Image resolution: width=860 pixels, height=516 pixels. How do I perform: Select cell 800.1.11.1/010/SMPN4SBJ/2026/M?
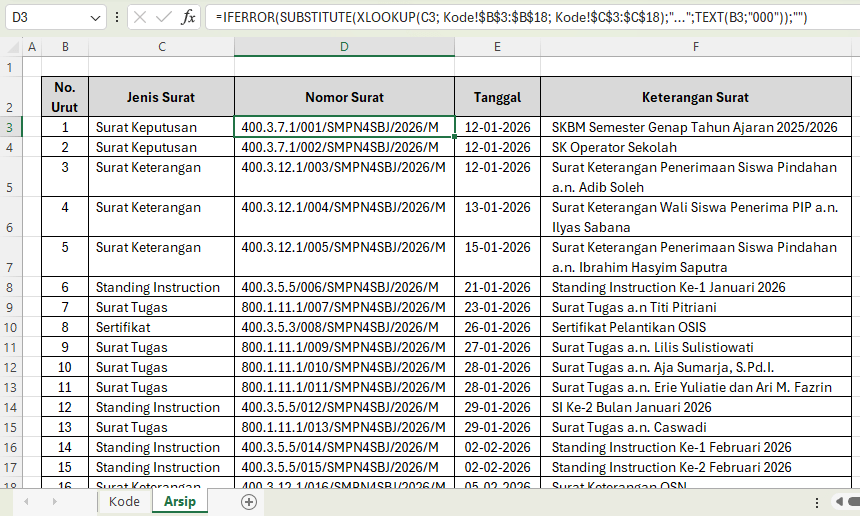(x=344, y=367)
